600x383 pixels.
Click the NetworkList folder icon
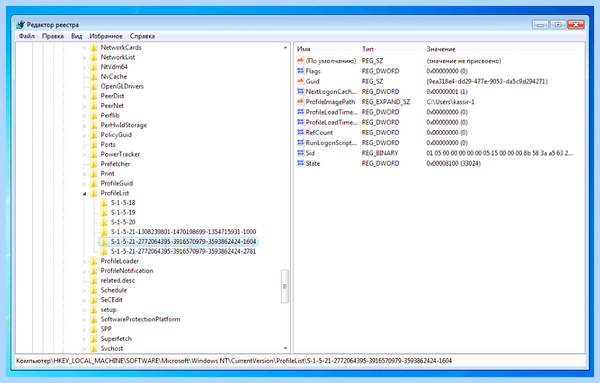[93, 57]
